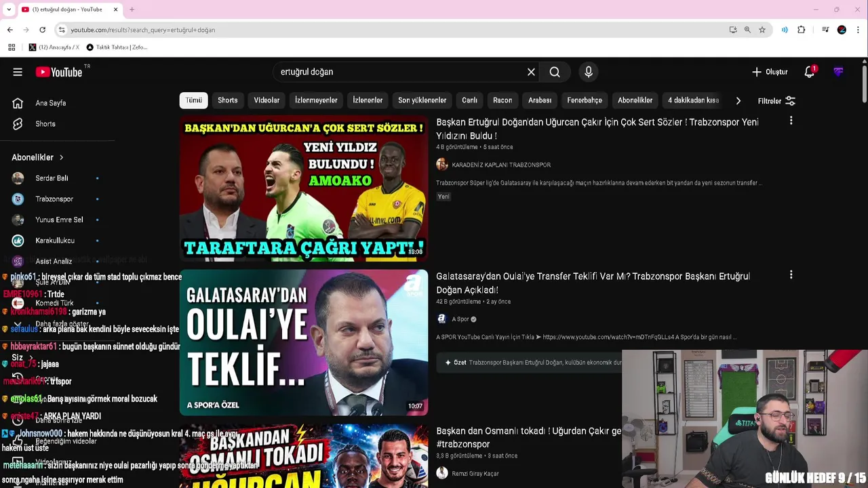Open the Asist Analiz subscription
Viewport: 868px width, 488px height.
54,261
